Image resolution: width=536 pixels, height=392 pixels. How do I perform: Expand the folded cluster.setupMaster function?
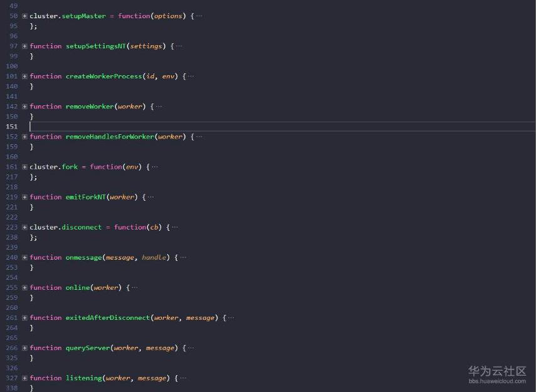tap(24, 16)
